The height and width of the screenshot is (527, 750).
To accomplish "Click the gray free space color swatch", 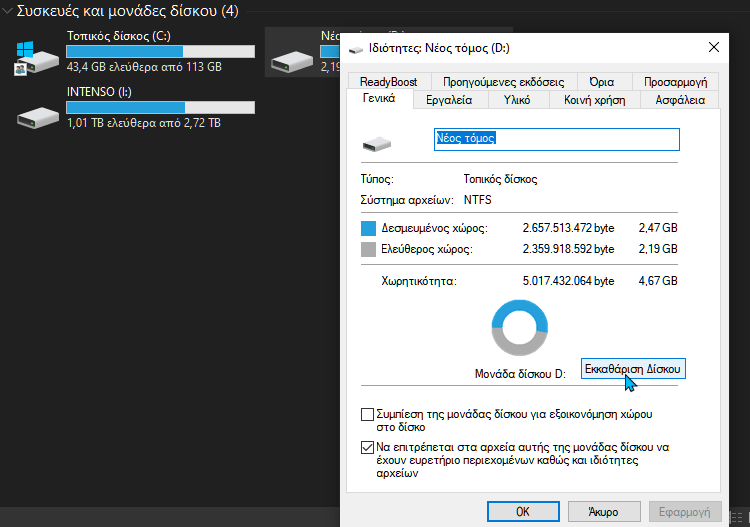I will [x=368, y=249].
